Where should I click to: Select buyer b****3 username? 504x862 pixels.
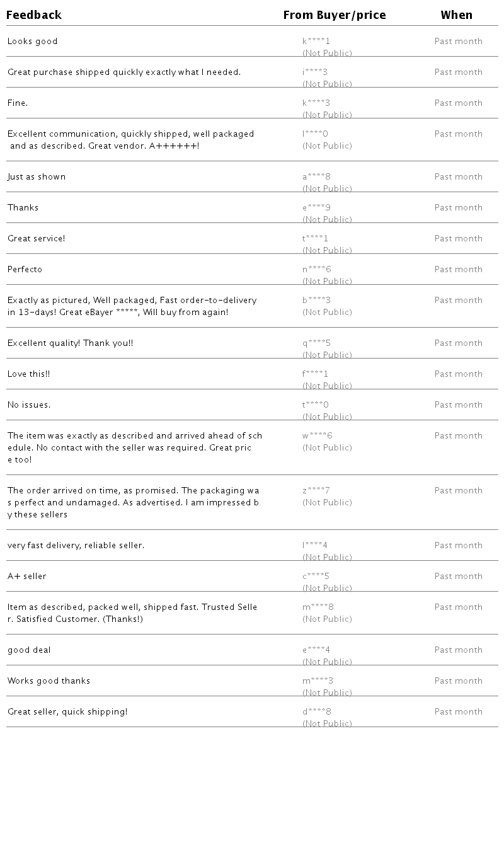point(316,301)
